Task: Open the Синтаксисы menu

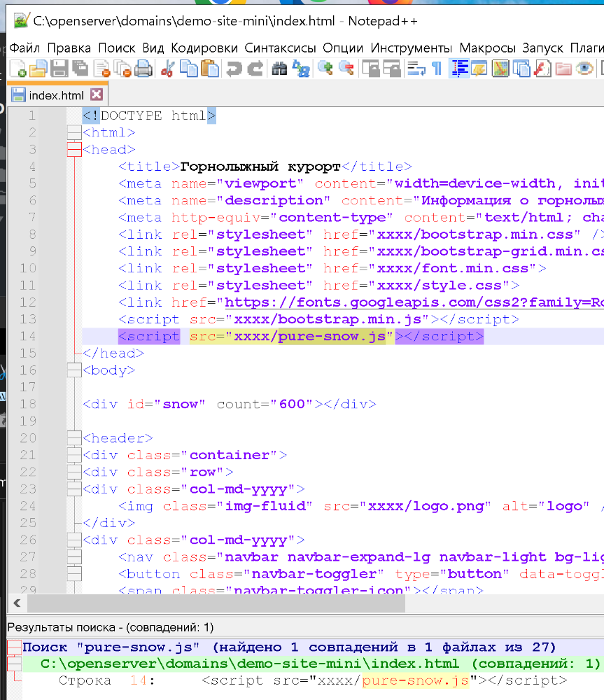Action: pos(280,48)
